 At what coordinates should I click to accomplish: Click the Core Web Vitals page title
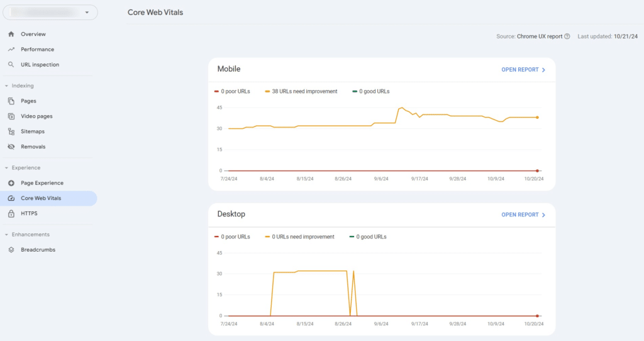tap(155, 13)
